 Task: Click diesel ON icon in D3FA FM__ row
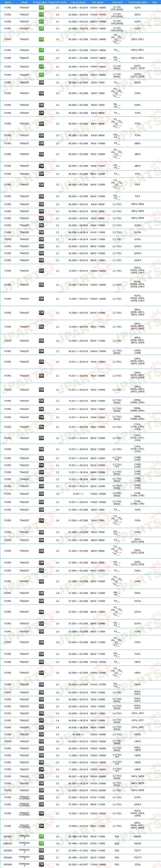41,105
